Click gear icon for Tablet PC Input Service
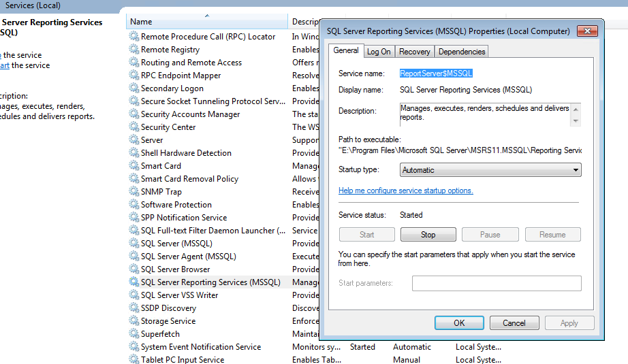 click(134, 359)
